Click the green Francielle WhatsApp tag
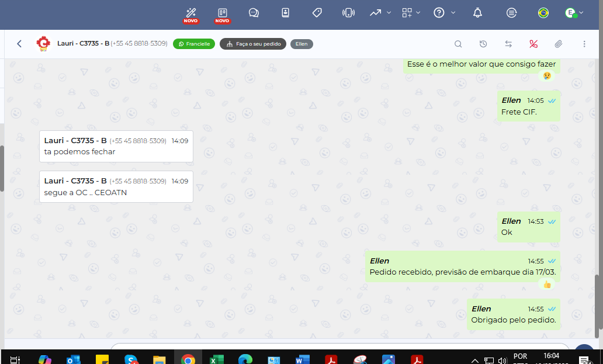The image size is (603, 364). pyautogui.click(x=194, y=44)
